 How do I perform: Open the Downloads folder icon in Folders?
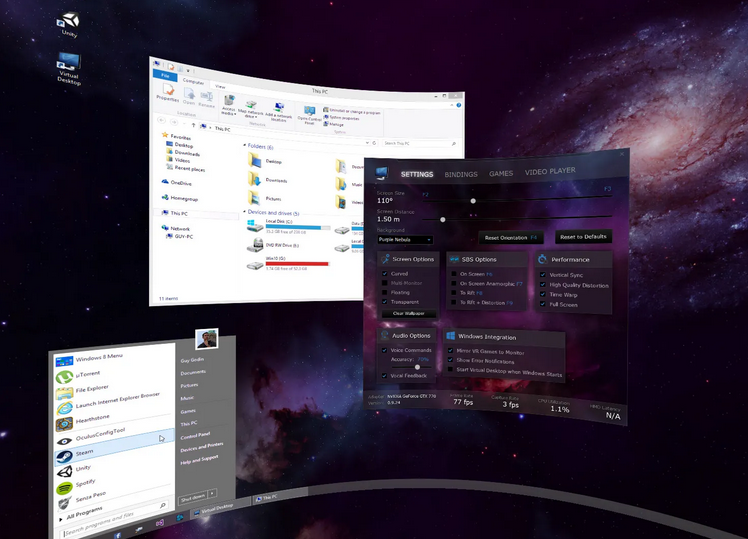pyautogui.click(x=254, y=179)
